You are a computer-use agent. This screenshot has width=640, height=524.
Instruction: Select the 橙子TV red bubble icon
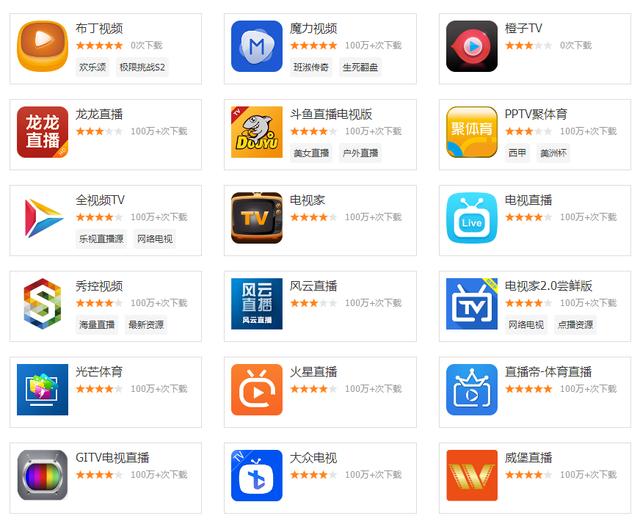(x=472, y=46)
